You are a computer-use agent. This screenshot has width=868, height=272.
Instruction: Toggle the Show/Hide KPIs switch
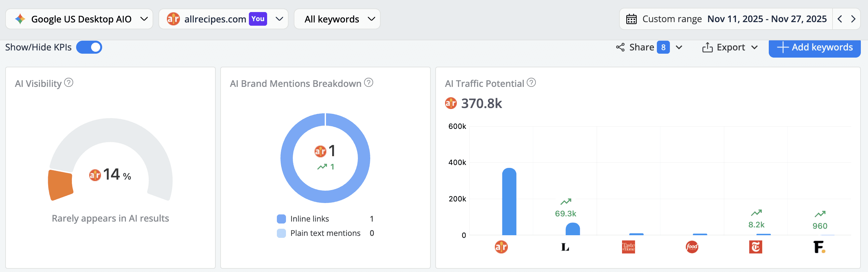(x=89, y=47)
